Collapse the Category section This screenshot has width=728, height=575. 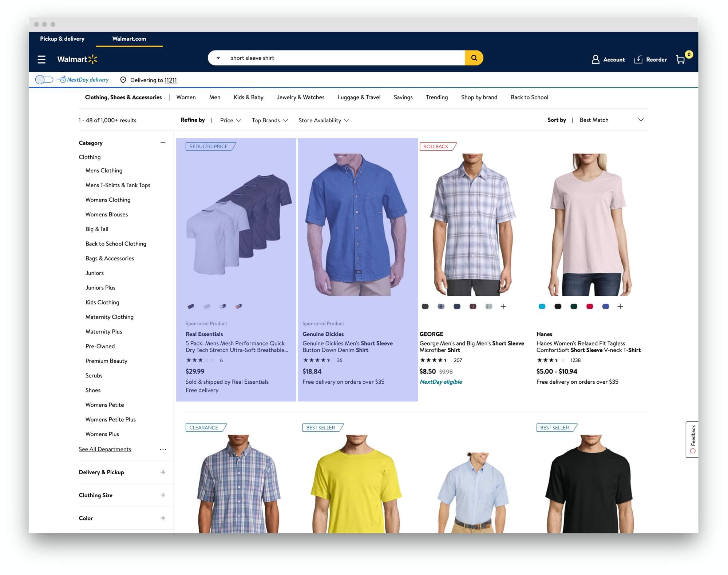163,143
